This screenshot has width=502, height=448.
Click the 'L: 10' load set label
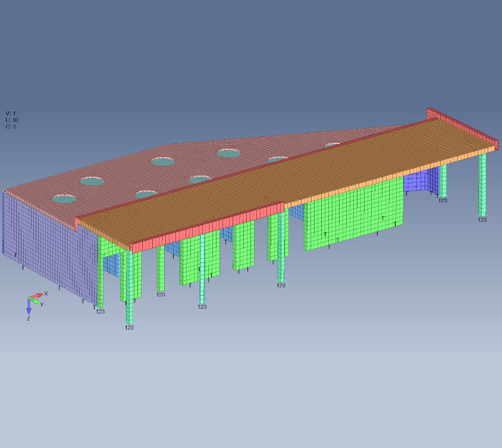point(12,120)
